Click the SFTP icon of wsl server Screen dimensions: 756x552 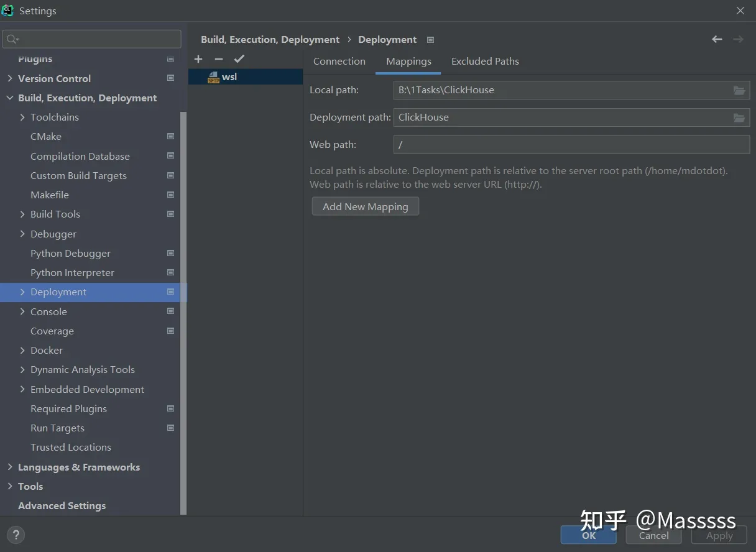[213, 77]
